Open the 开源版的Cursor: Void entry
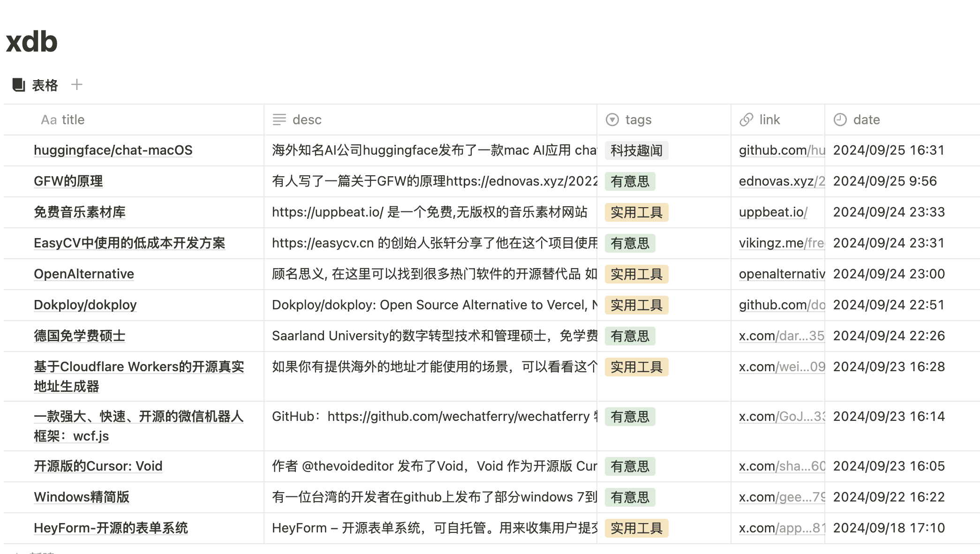 click(x=98, y=466)
